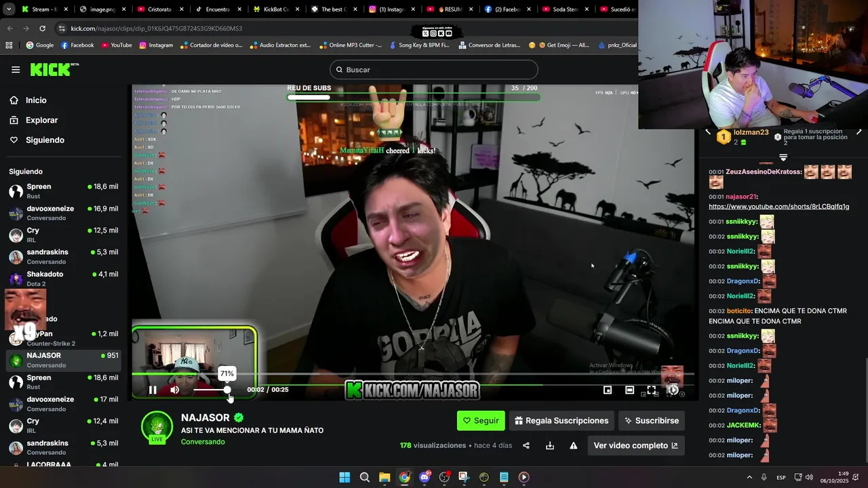Previous leaderboard entry arrow in chat

click(708, 132)
